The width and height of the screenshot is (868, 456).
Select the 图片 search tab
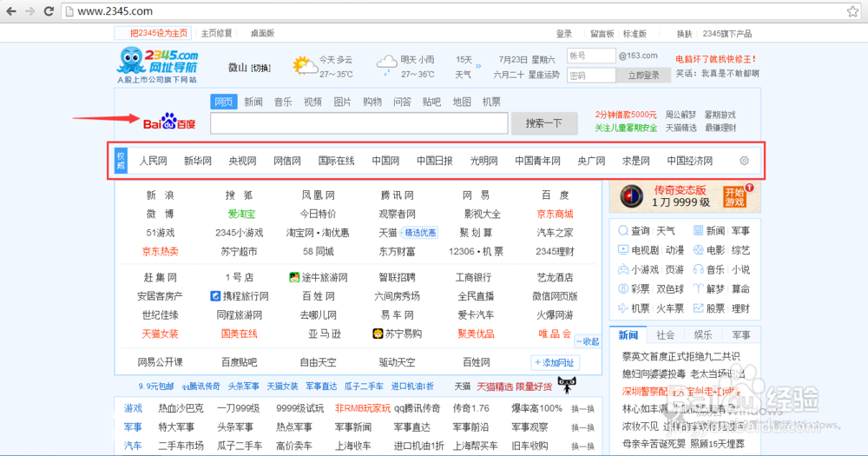pyautogui.click(x=343, y=102)
